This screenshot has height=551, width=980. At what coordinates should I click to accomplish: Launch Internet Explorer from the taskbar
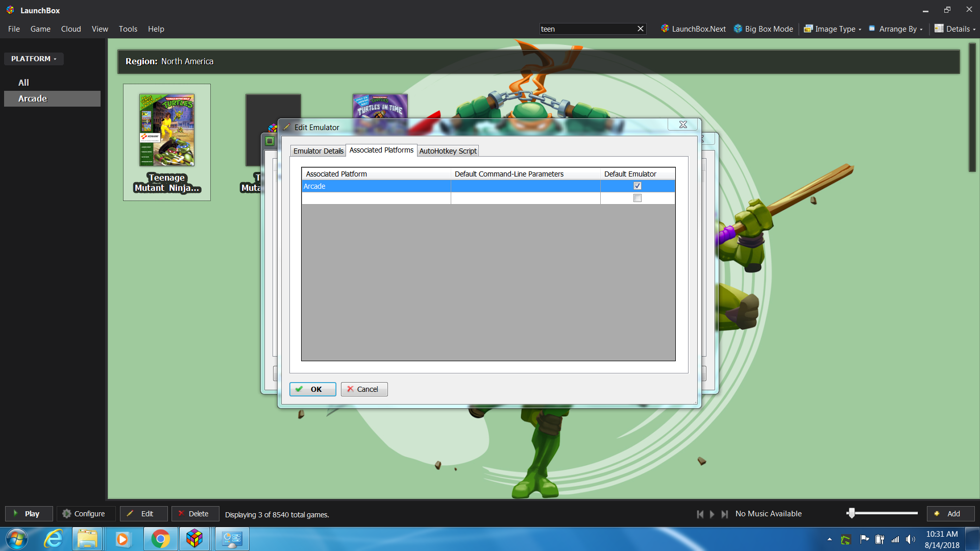[53, 539]
